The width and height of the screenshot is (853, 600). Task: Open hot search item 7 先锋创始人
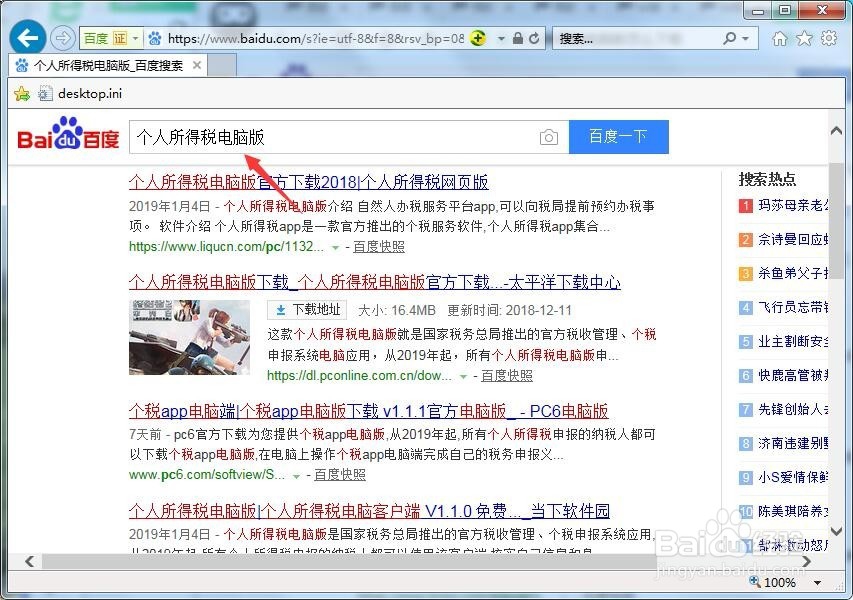(x=783, y=409)
